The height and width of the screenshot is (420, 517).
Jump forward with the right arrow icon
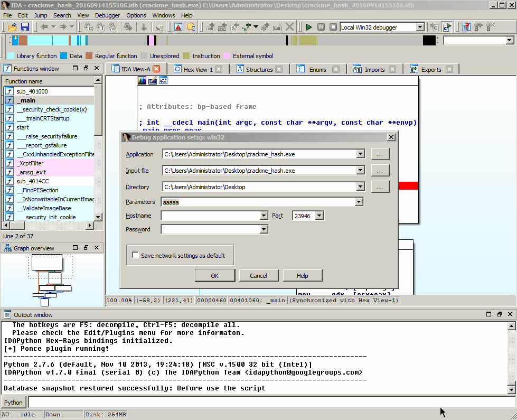pyautogui.click(x=63, y=27)
